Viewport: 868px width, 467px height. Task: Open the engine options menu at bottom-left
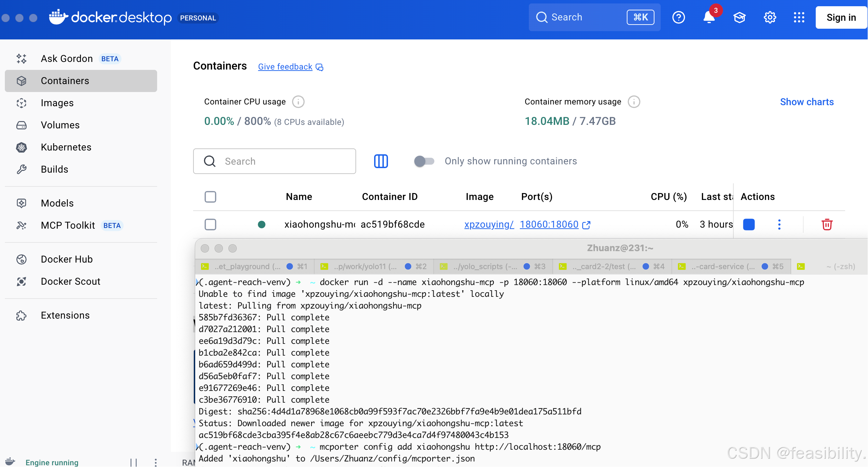pyautogui.click(x=156, y=462)
